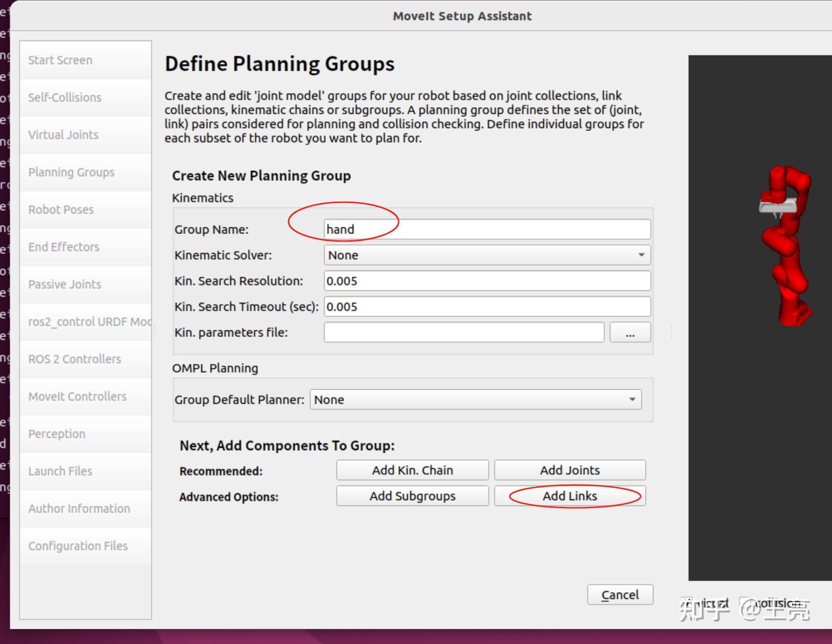
Task: Go to the Start Screen step
Action: coord(60,60)
